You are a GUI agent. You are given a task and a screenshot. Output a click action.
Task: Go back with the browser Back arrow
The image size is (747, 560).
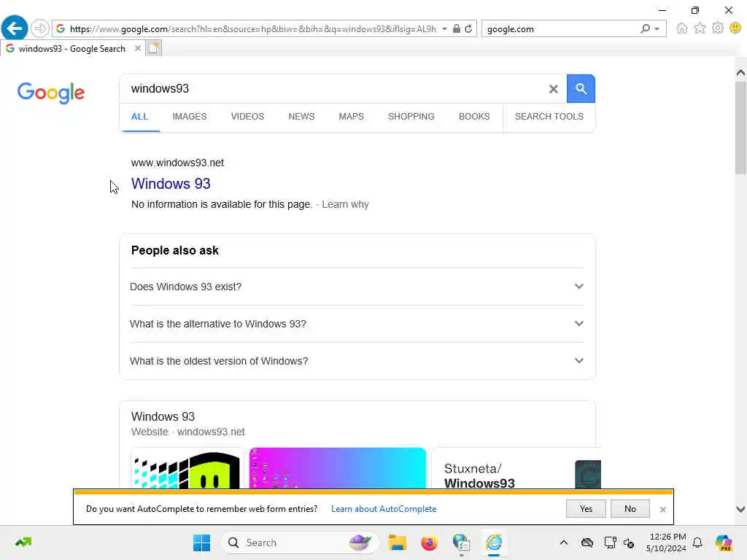click(x=15, y=28)
